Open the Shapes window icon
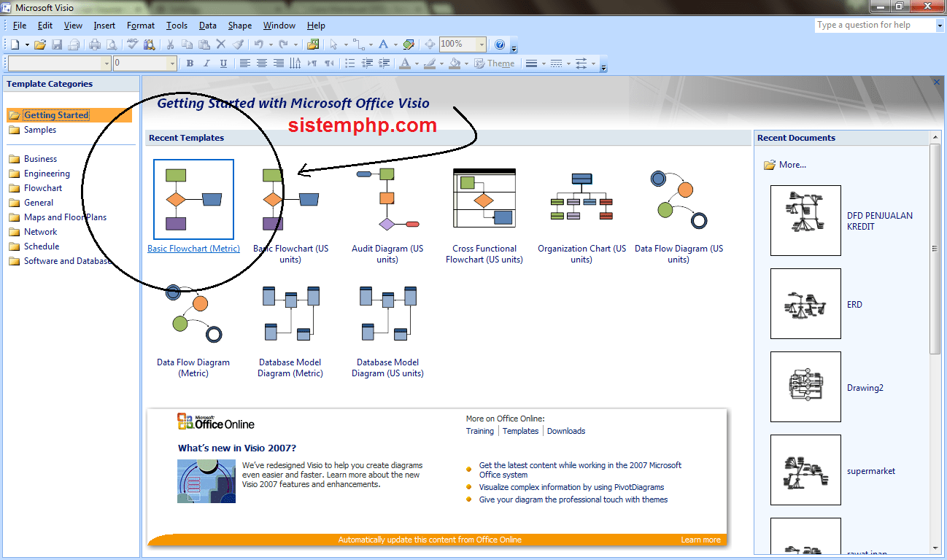Image resolution: width=947 pixels, height=560 pixels. point(313,44)
